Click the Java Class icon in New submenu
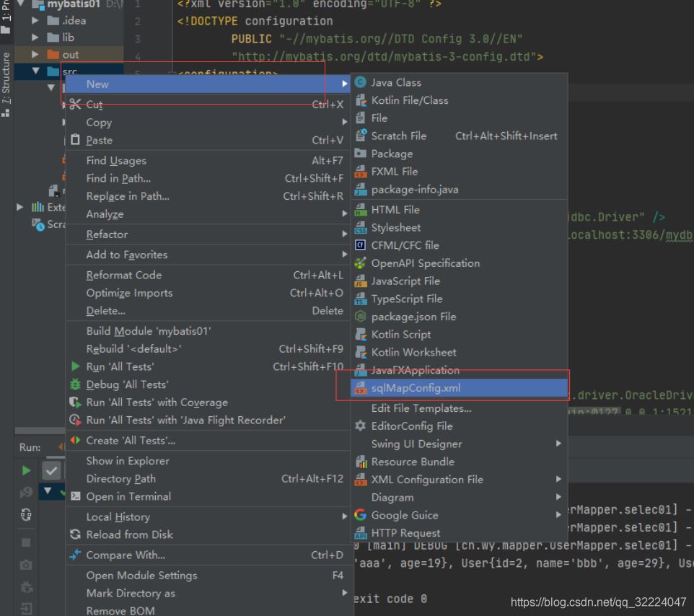Viewport: 694px width, 616px height. click(361, 82)
